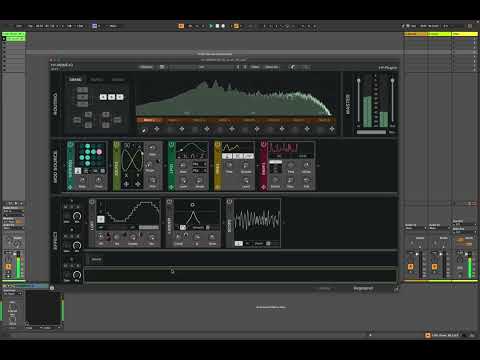The image size is (480, 360).
Task: Toggle power on the first effect module
Action: pyautogui.click(x=92, y=202)
